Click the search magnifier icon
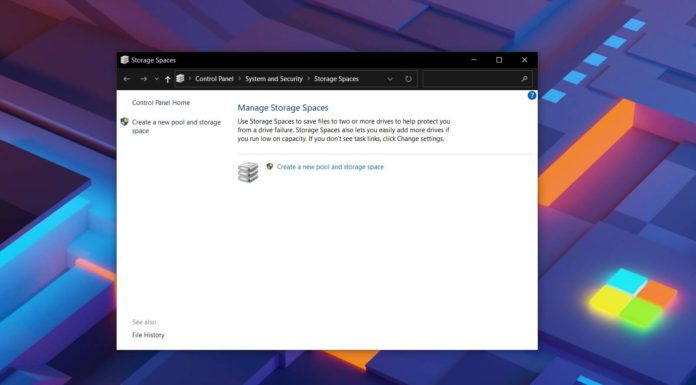Image resolution: width=696 pixels, height=385 pixels. [524, 79]
